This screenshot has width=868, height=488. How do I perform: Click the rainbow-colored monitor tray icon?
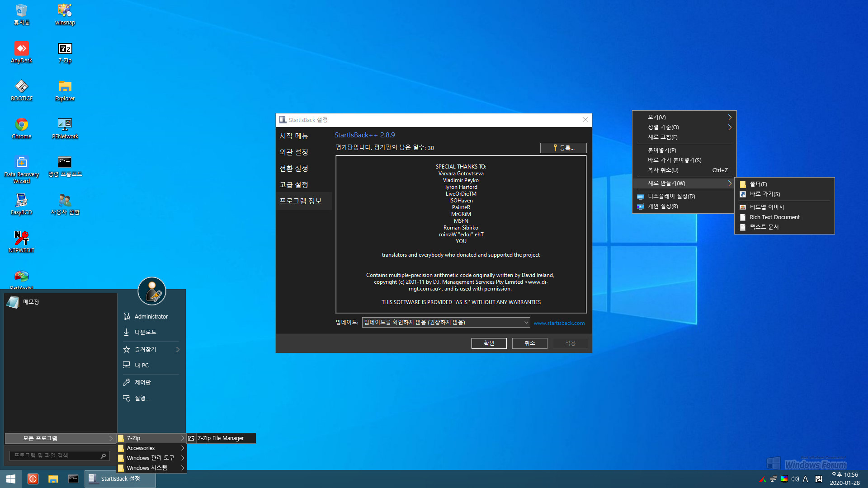(x=784, y=479)
